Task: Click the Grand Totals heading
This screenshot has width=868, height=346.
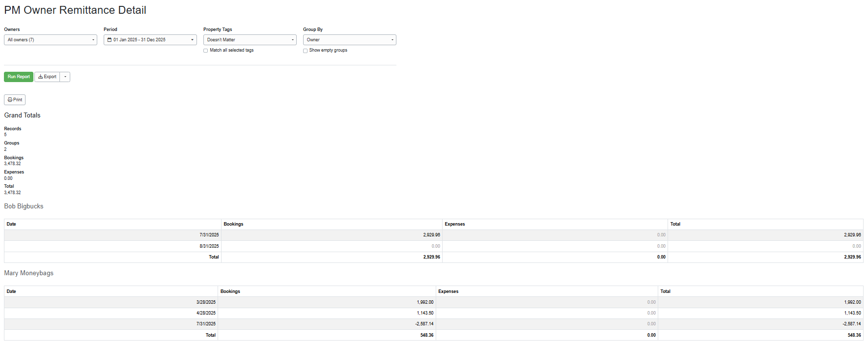Action: (22, 115)
